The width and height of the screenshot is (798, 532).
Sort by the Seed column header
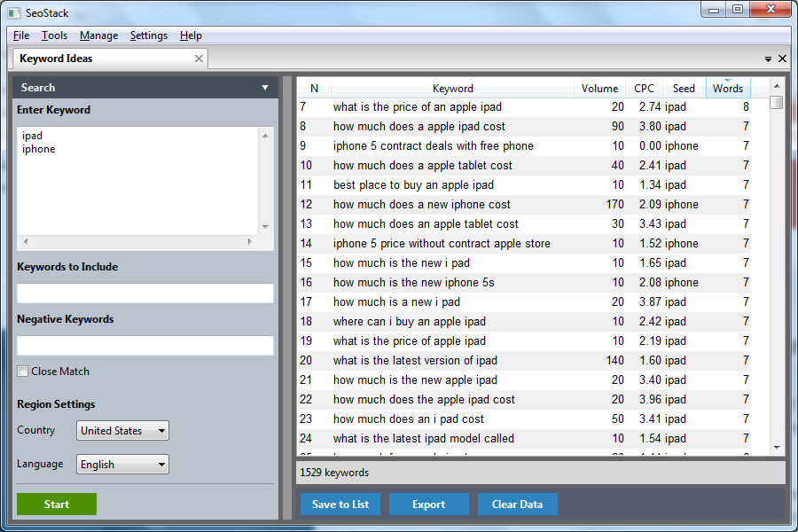click(684, 88)
